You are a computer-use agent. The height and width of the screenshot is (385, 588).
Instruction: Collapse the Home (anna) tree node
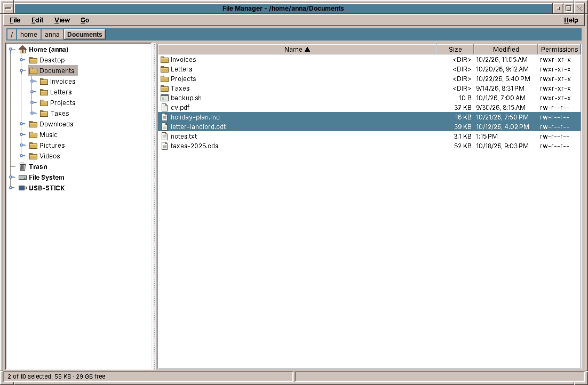pos(12,50)
